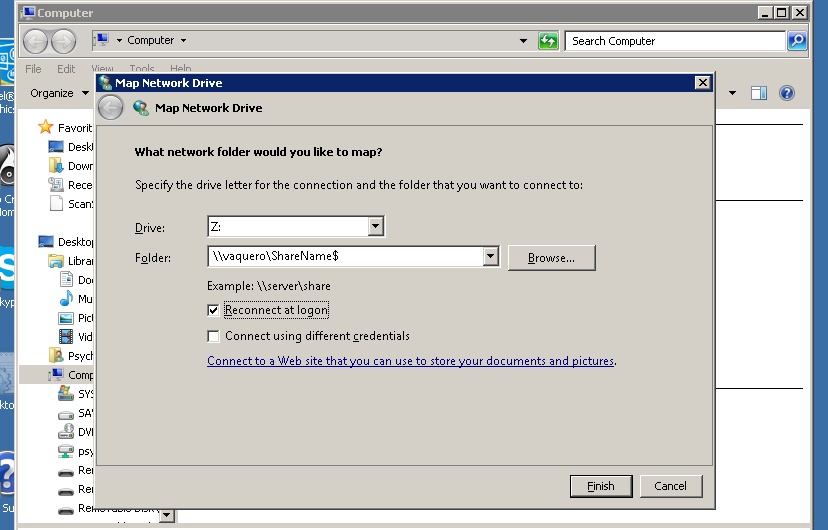Screen dimensions: 828x530
Task: Select Libraries in navigation tree
Action: click(70, 261)
